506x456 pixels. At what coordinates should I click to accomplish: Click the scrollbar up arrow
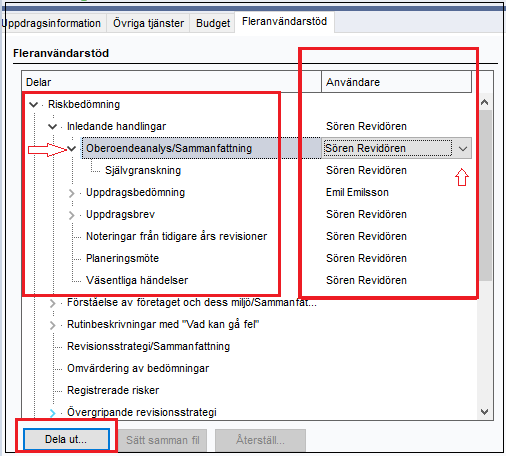(485, 102)
